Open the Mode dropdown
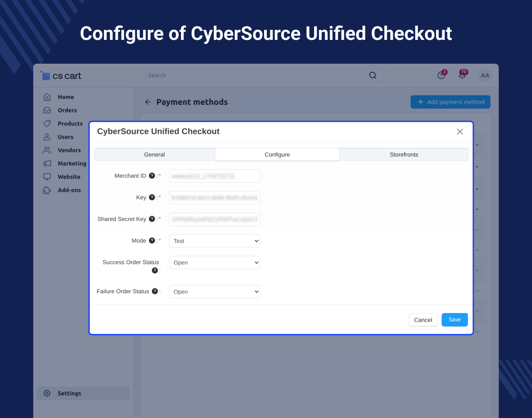This screenshot has width=532, height=418. click(215, 241)
